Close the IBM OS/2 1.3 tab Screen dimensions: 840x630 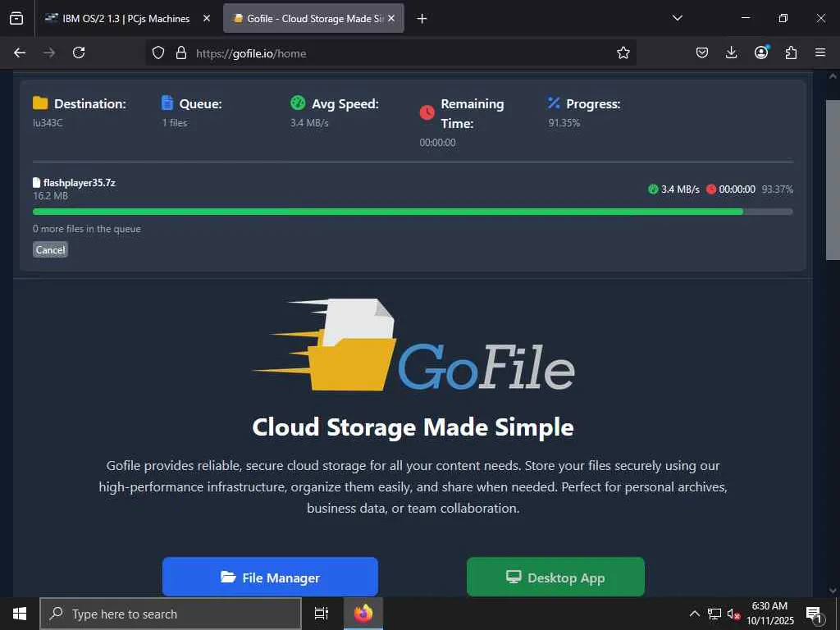(207, 18)
